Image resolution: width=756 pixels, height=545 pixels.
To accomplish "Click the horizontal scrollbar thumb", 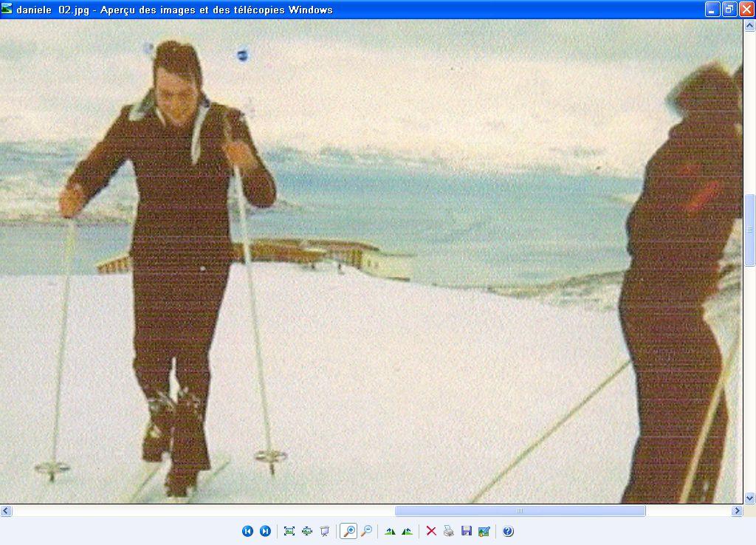I will point(520,510).
